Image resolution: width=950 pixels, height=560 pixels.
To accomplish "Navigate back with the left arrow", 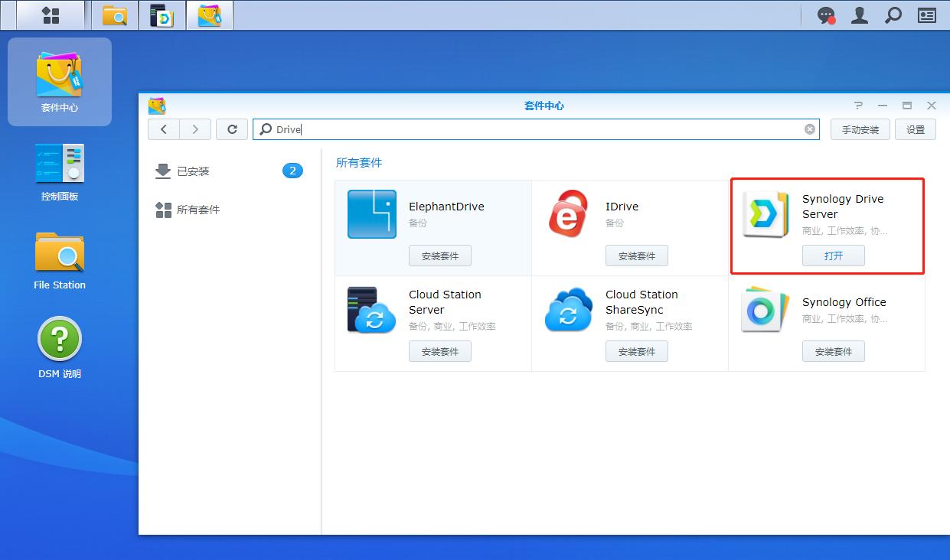I will point(163,129).
